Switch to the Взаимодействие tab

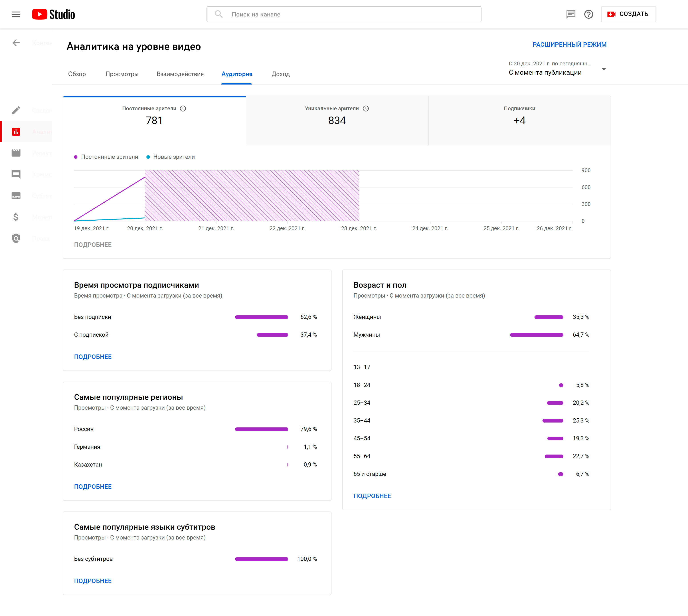[180, 74]
